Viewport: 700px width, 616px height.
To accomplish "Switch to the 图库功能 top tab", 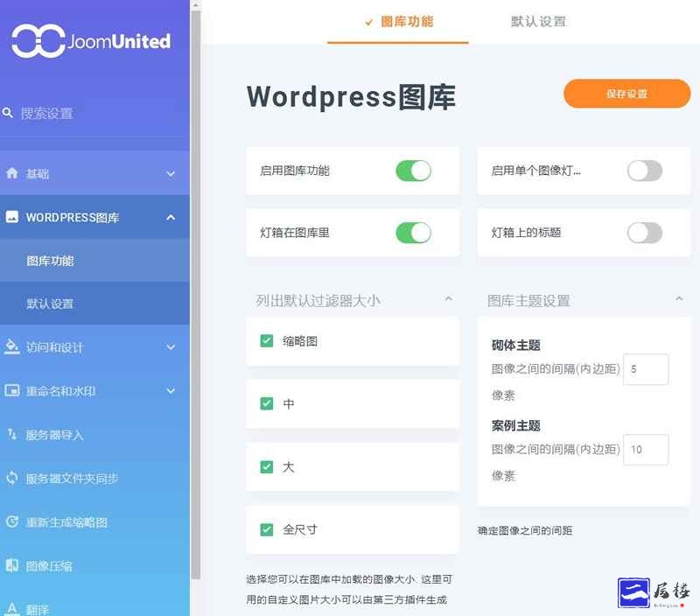I will click(x=398, y=22).
